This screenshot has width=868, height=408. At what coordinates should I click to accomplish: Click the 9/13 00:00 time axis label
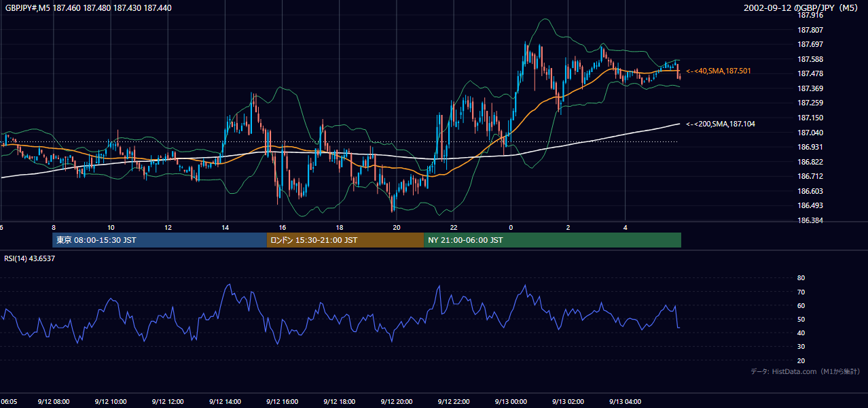(x=511, y=402)
